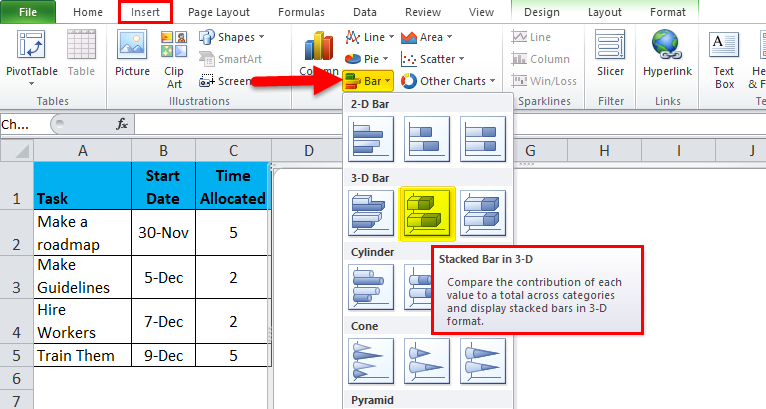Select the Insert tab

(145, 12)
